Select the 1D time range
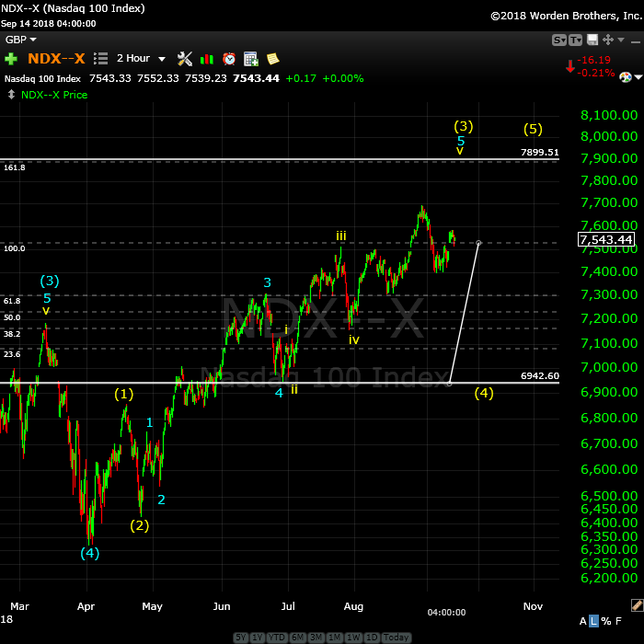 pos(372,637)
